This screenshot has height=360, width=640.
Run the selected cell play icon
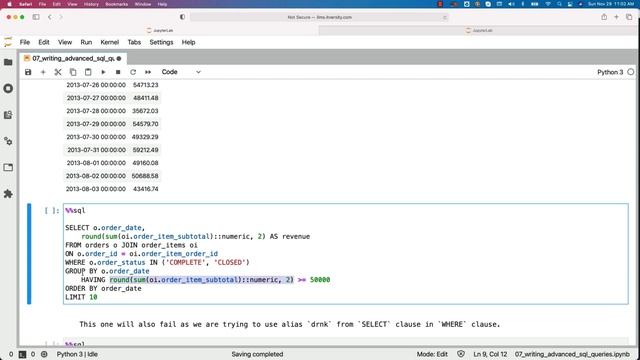[103, 72]
